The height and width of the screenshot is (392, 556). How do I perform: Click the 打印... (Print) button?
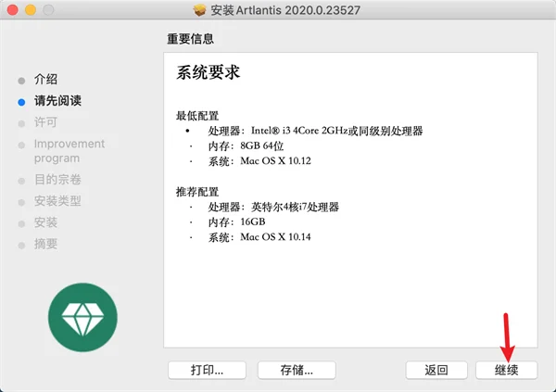(207, 370)
